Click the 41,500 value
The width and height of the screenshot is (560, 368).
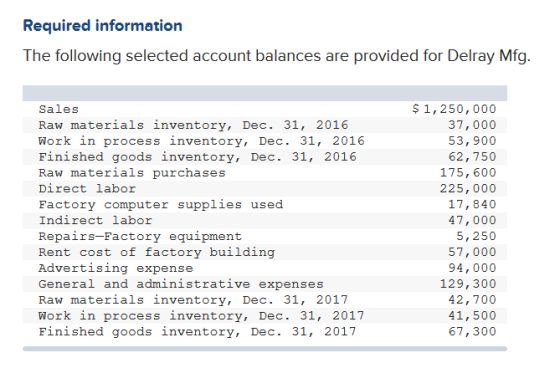(472, 315)
